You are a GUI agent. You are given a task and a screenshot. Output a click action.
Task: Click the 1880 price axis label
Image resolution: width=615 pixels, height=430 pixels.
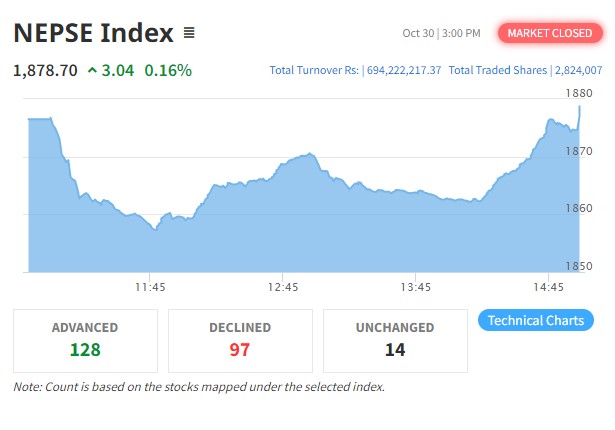click(579, 93)
